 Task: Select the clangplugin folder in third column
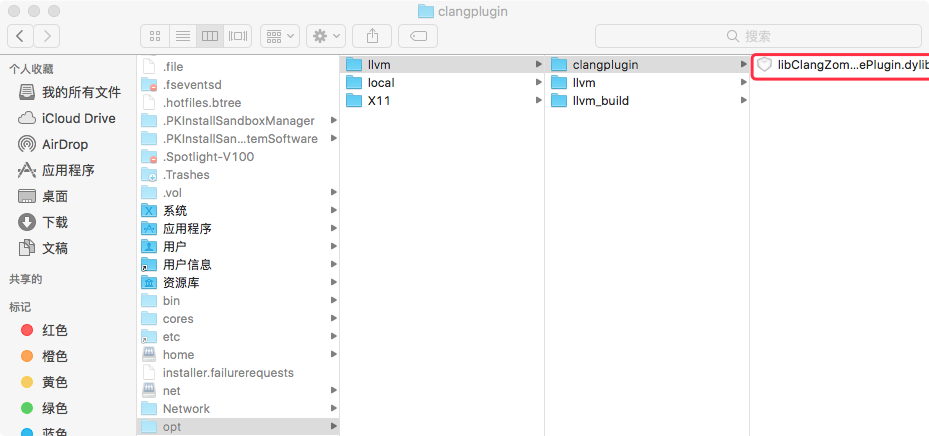tap(648, 65)
